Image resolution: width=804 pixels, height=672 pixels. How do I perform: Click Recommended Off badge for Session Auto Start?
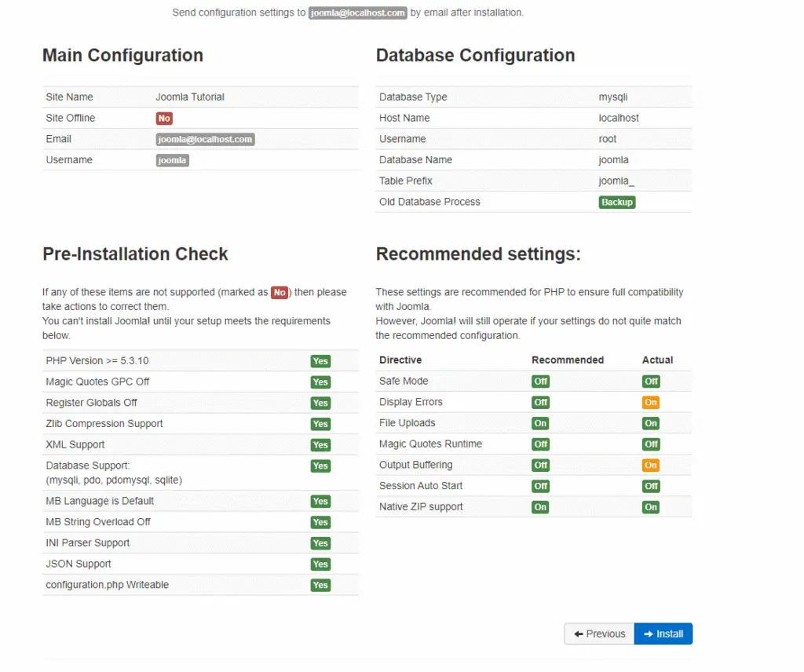coord(540,487)
